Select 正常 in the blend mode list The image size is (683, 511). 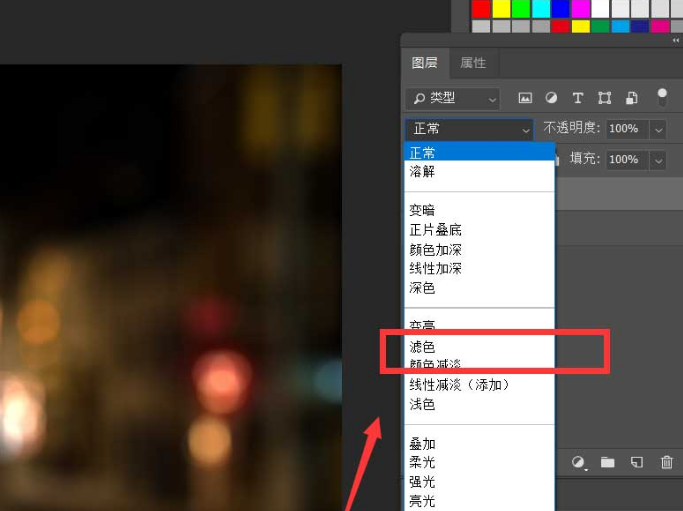click(480, 152)
